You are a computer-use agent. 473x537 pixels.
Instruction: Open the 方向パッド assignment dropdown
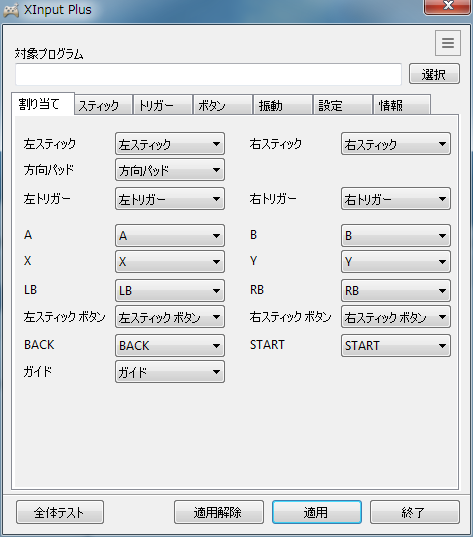pos(170,170)
